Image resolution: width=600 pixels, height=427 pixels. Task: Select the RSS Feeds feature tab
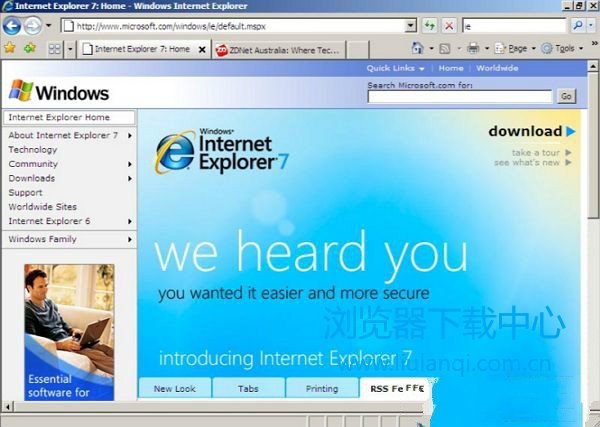[x=396, y=388]
